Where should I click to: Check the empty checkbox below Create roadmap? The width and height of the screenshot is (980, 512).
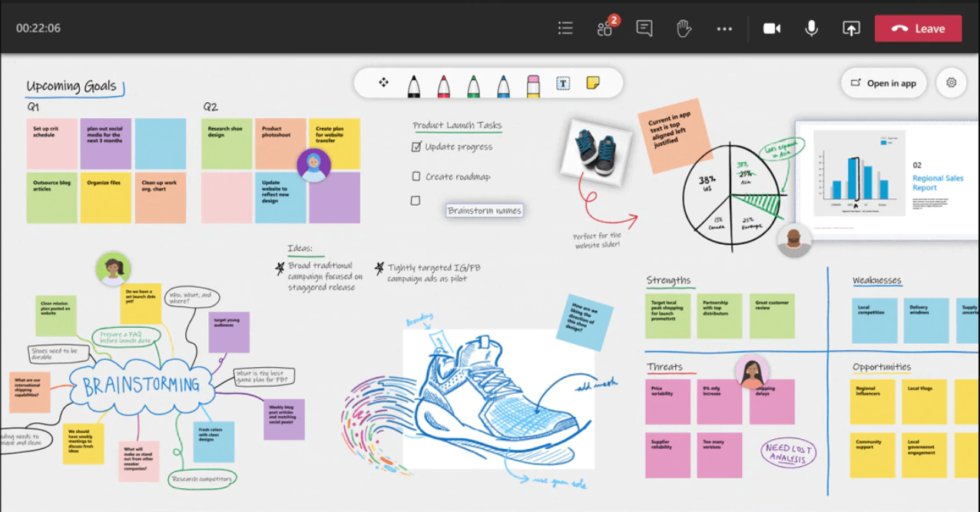tap(416, 200)
